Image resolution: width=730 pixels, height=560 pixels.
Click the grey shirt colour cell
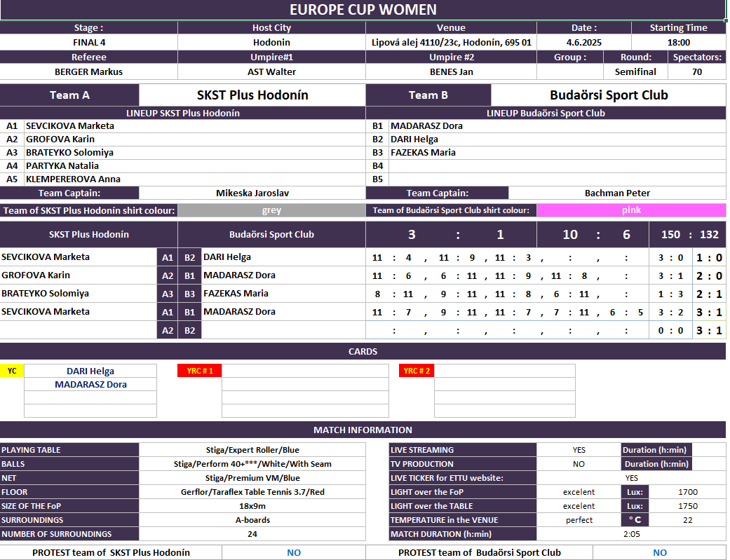[271, 210]
